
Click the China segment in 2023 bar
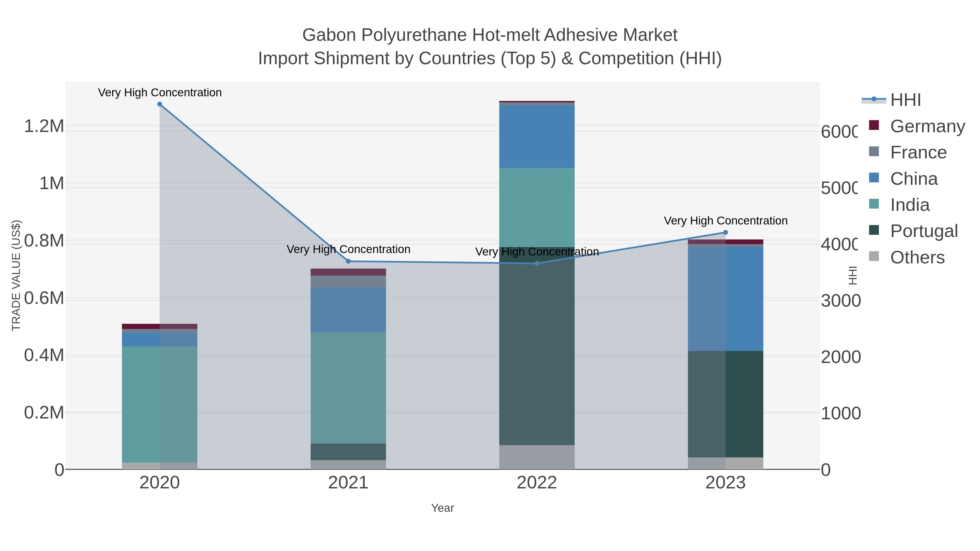click(x=725, y=299)
